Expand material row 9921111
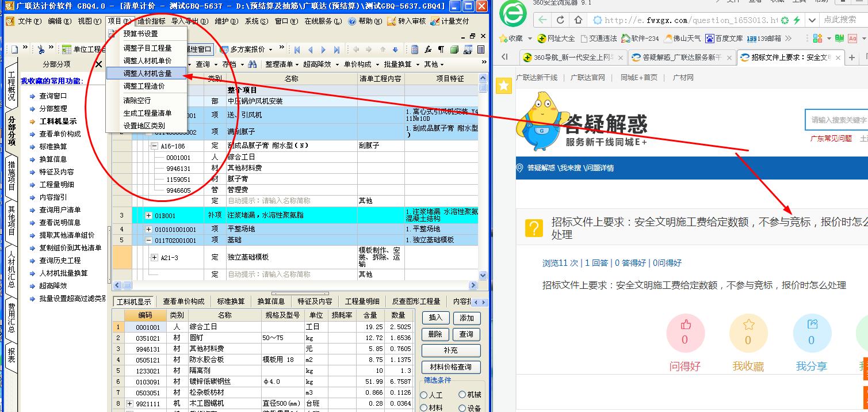This screenshot has width=868, height=412. 129,404
